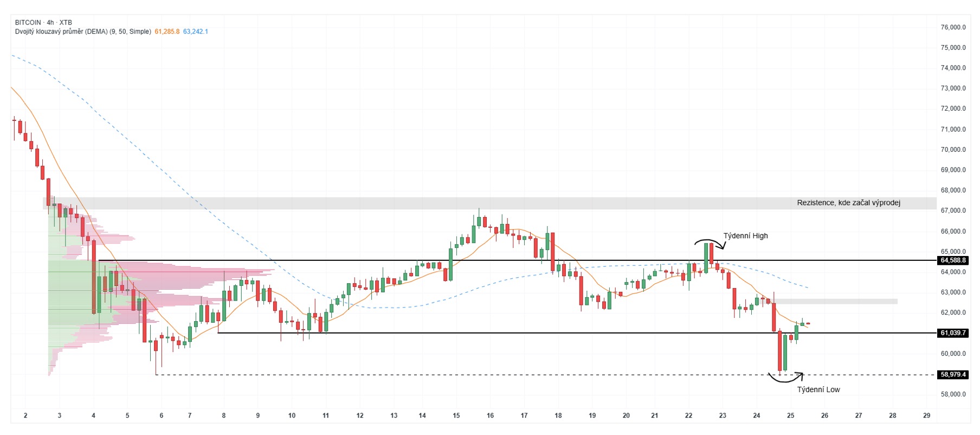The image size is (980, 435).
Task: Click the curved arrow below the weekly low
Action: (x=786, y=378)
